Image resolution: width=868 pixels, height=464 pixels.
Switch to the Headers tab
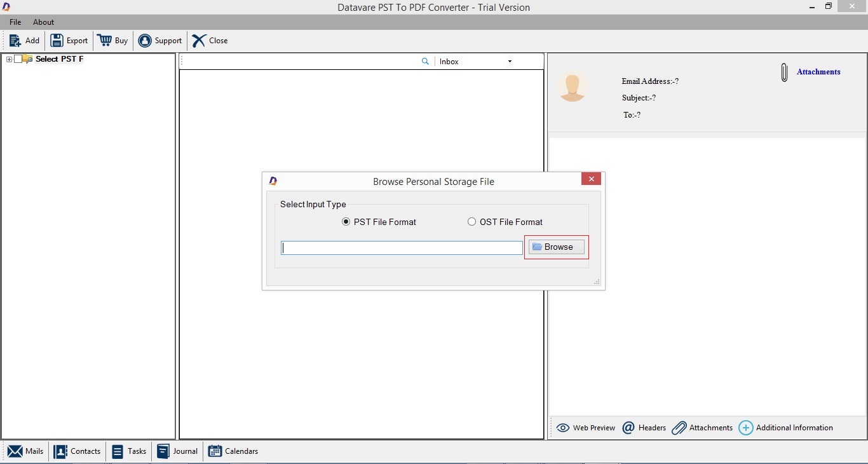point(644,428)
